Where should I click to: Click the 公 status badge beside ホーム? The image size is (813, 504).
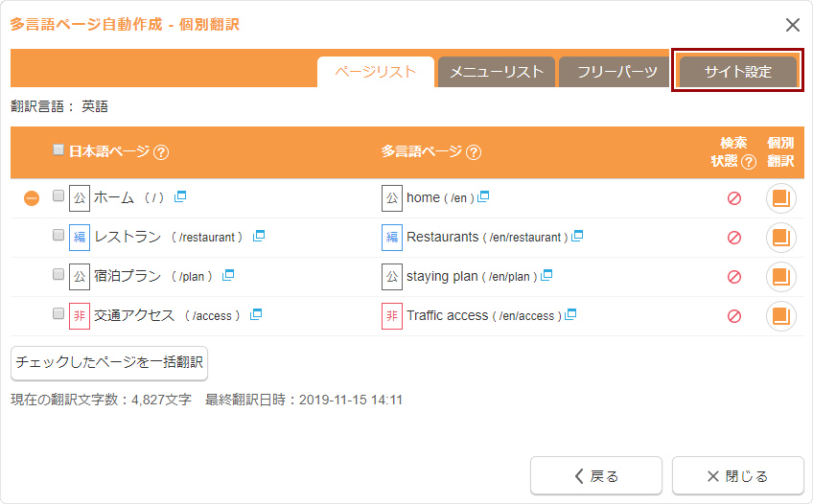point(80,198)
